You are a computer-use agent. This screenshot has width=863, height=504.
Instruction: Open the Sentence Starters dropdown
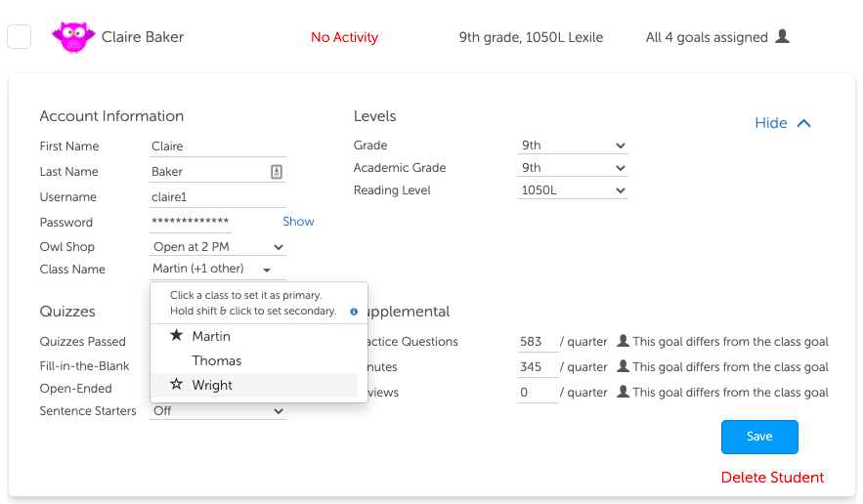pos(217,411)
